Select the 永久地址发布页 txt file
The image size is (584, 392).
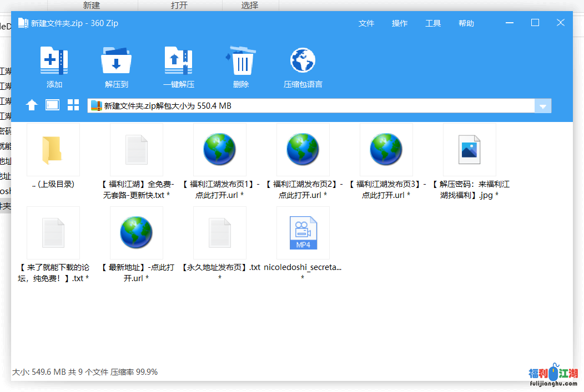(x=219, y=233)
